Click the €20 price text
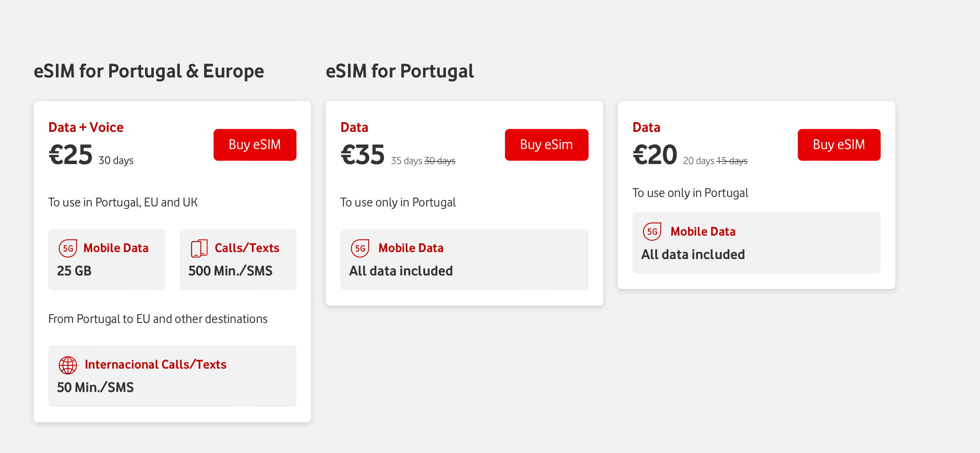The height and width of the screenshot is (453, 980). 655,155
